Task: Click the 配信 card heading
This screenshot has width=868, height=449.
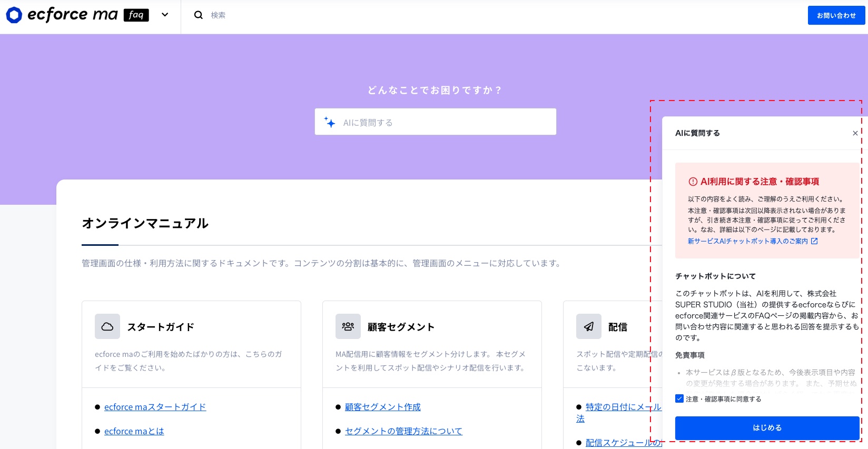Action: coord(618,327)
